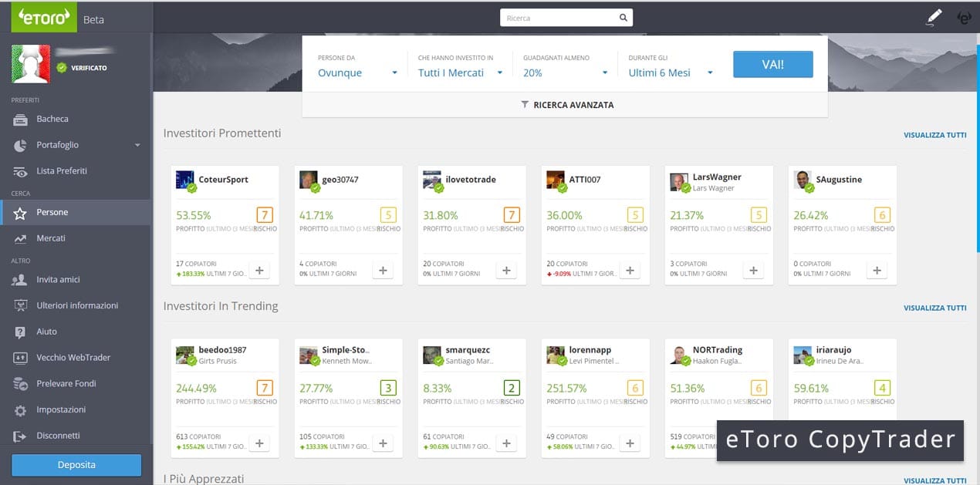The height and width of the screenshot is (485, 980).
Task: Click the Persone star icon
Action: tap(21, 212)
